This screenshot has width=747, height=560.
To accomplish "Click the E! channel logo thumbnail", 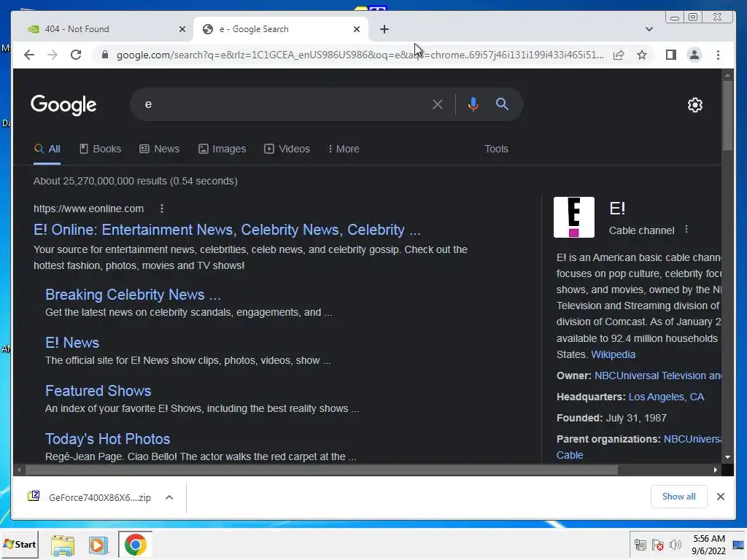I will [x=574, y=217].
